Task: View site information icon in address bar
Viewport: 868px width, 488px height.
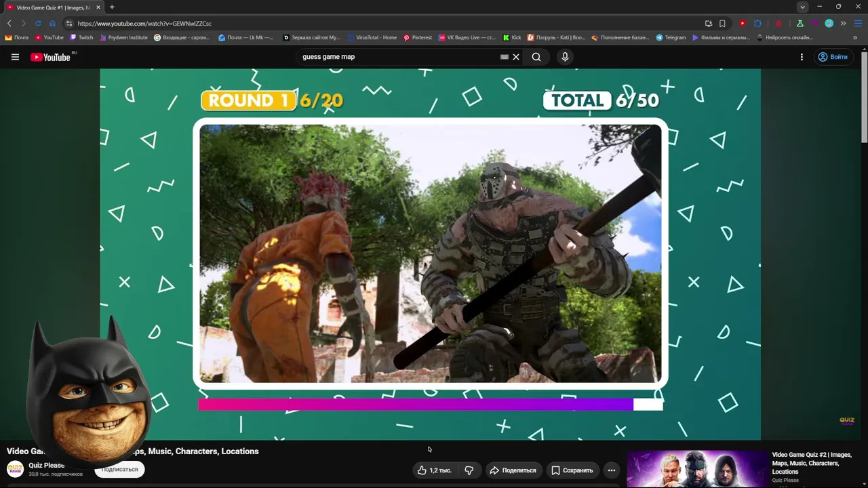Action: (69, 23)
